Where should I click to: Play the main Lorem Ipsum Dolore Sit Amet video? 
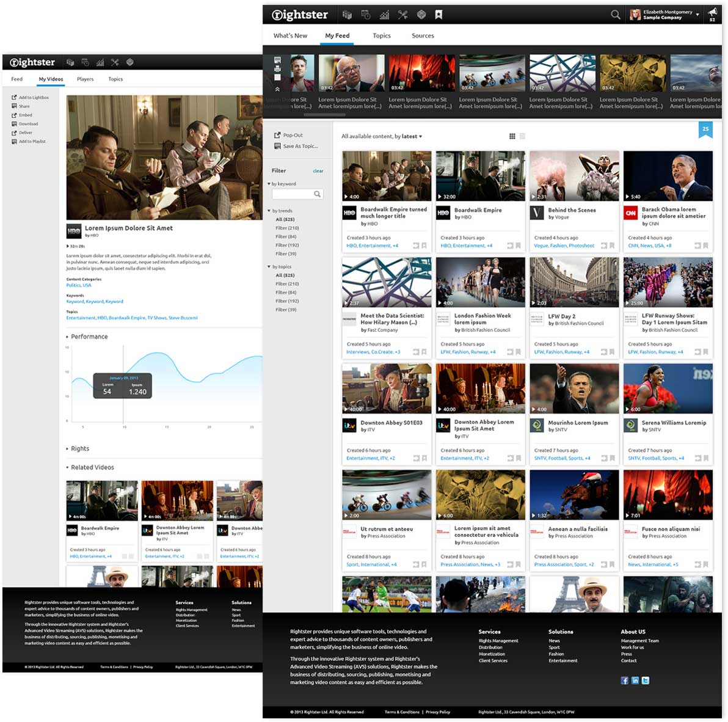[164, 158]
